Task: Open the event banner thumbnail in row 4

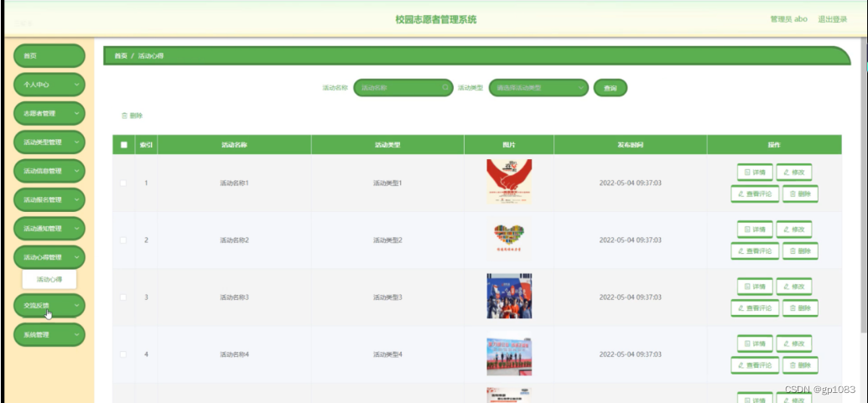Action: point(509,354)
